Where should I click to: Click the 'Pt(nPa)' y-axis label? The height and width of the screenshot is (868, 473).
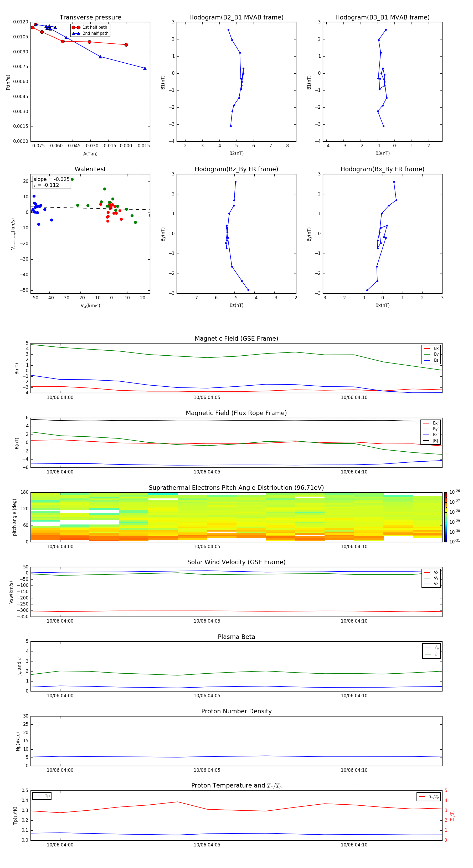[8, 82]
